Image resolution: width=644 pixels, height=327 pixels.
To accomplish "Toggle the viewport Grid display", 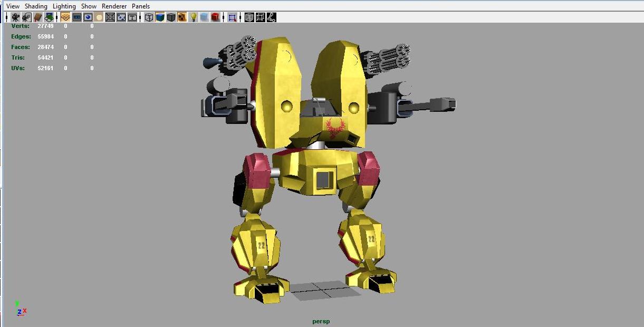I will pos(65,17).
